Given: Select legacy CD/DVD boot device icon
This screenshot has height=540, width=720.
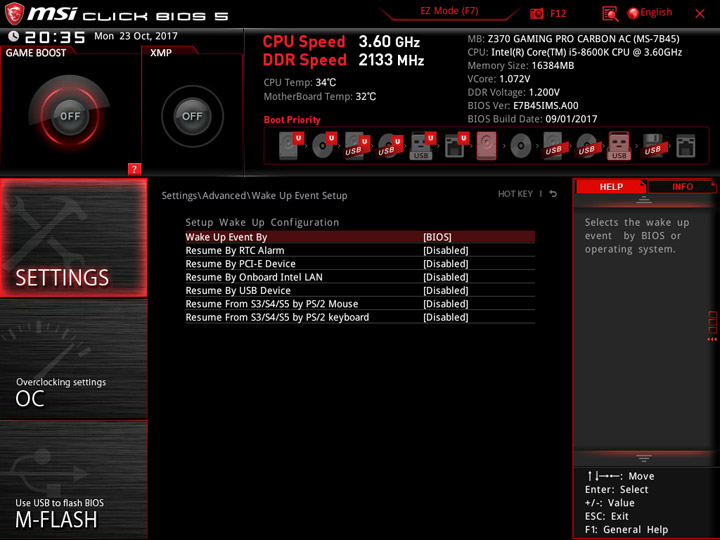Looking at the screenshot, I should (x=521, y=146).
